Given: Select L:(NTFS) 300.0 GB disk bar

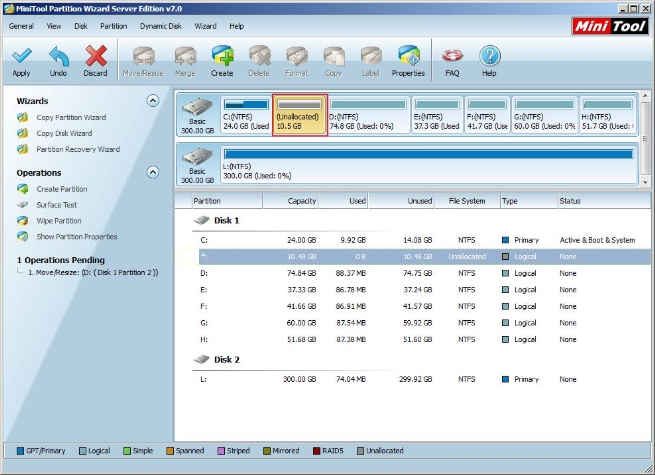Looking at the screenshot, I should (x=429, y=165).
